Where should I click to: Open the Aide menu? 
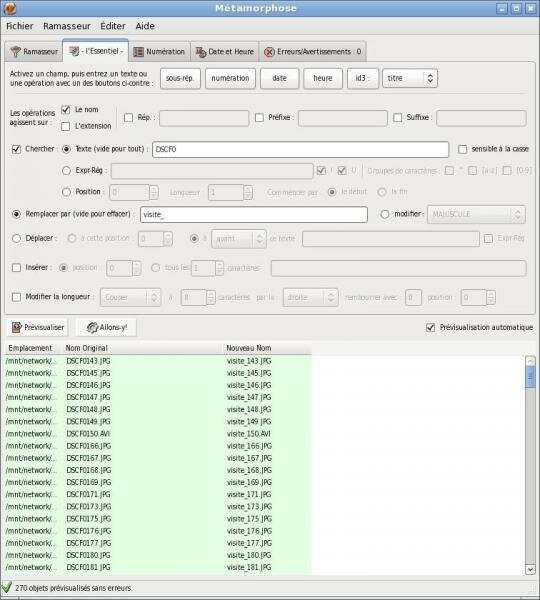145,26
